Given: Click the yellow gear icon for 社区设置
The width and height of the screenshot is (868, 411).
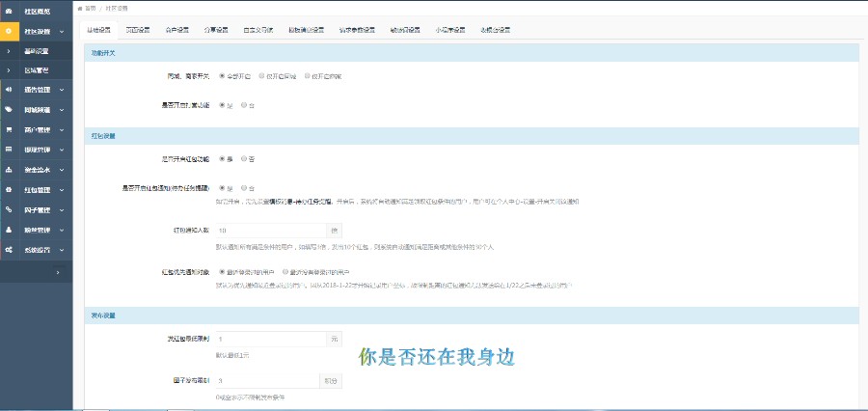Looking at the screenshot, I should pos(9,32).
